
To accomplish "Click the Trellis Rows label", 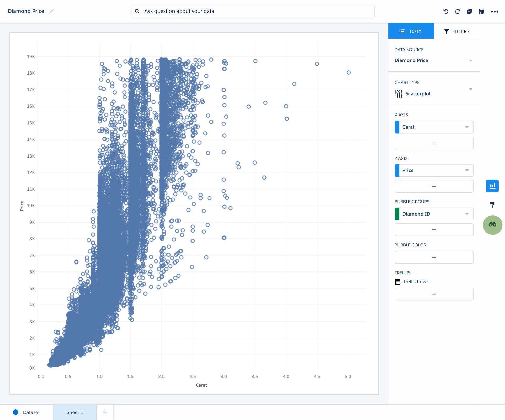I will [416, 282].
